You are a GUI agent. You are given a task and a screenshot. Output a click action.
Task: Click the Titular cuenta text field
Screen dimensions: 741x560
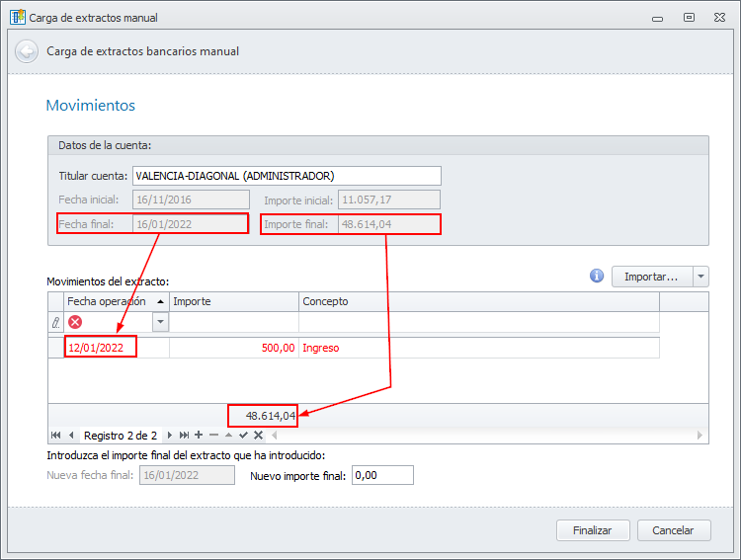click(x=287, y=176)
